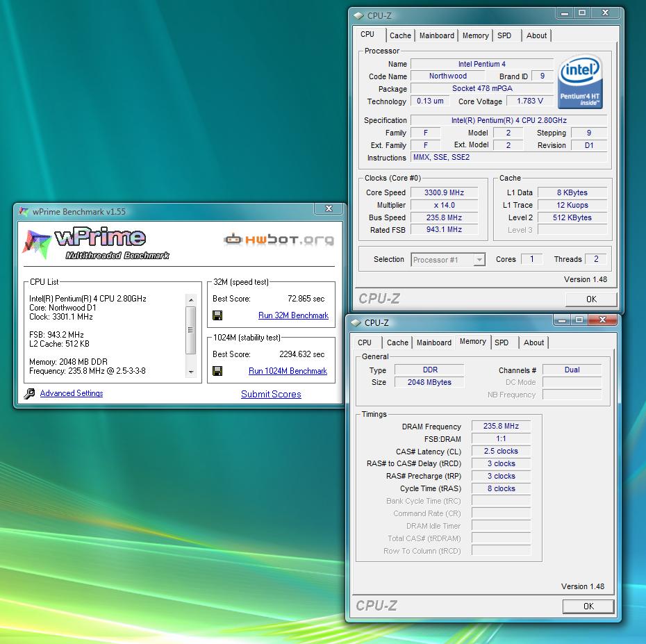Open Cache tab in bottom CPU-Z window
Image resolution: width=646 pixels, height=644 pixels.
tap(397, 342)
